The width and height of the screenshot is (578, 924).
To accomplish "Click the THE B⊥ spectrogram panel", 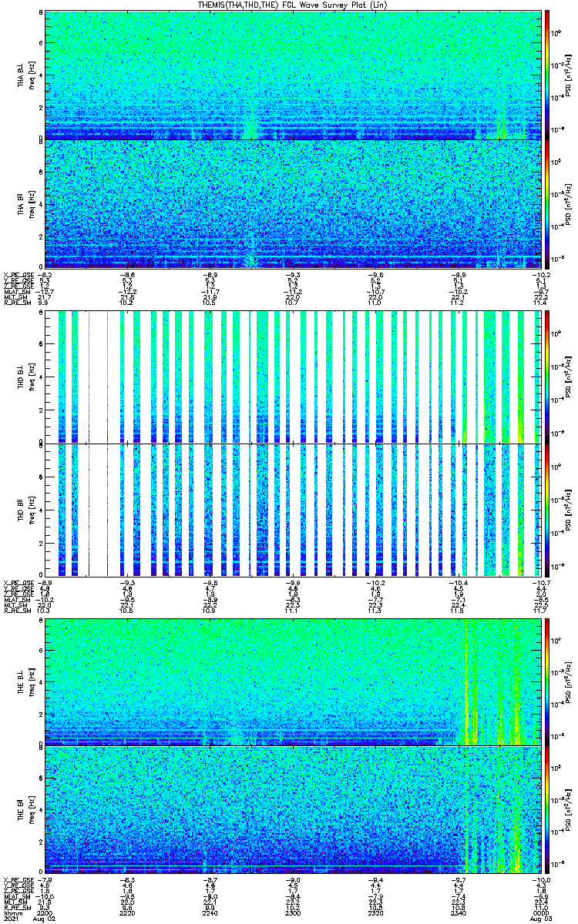I will tap(292, 681).
